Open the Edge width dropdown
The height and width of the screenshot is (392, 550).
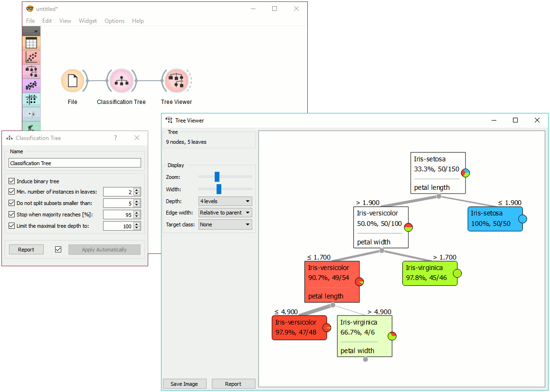pos(225,213)
